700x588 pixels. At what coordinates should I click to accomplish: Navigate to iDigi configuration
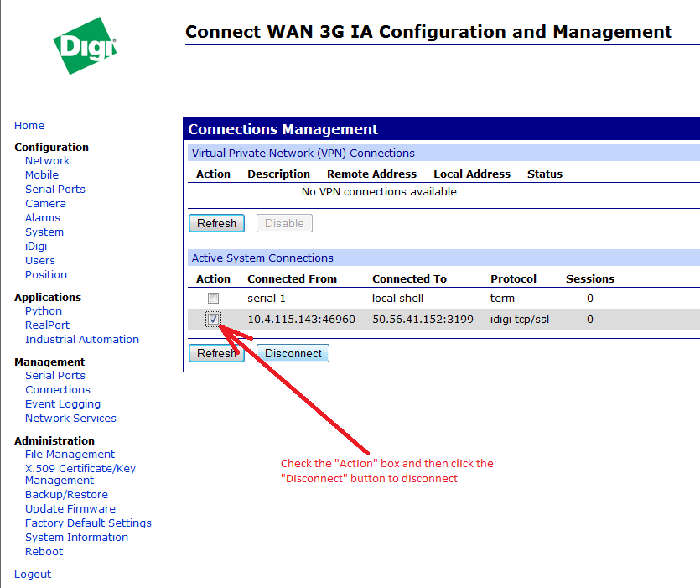pyautogui.click(x=36, y=247)
